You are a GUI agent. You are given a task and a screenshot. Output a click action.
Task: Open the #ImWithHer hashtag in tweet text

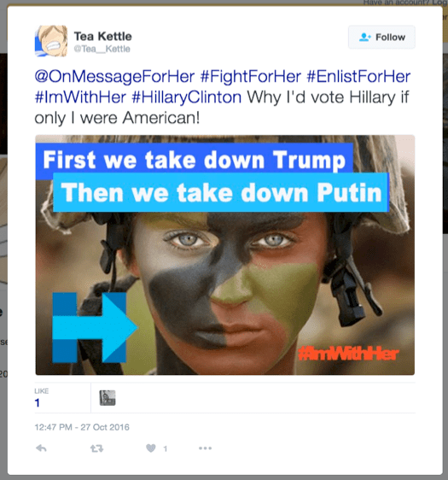point(80,97)
